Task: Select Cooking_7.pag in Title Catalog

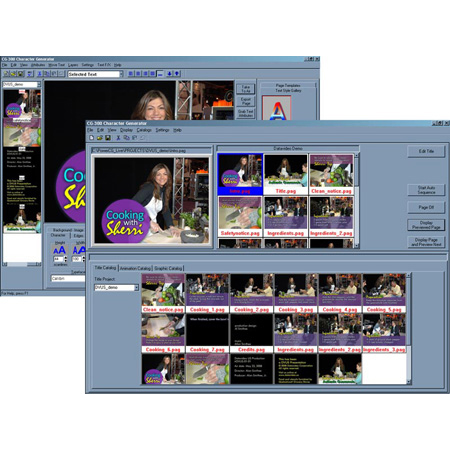Action: tap(207, 333)
